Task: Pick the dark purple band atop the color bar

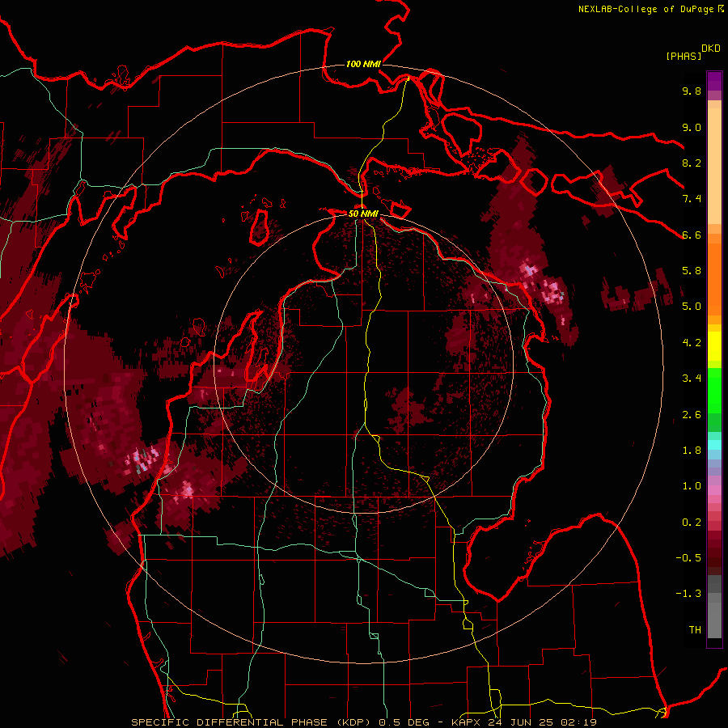Action: coord(714,81)
